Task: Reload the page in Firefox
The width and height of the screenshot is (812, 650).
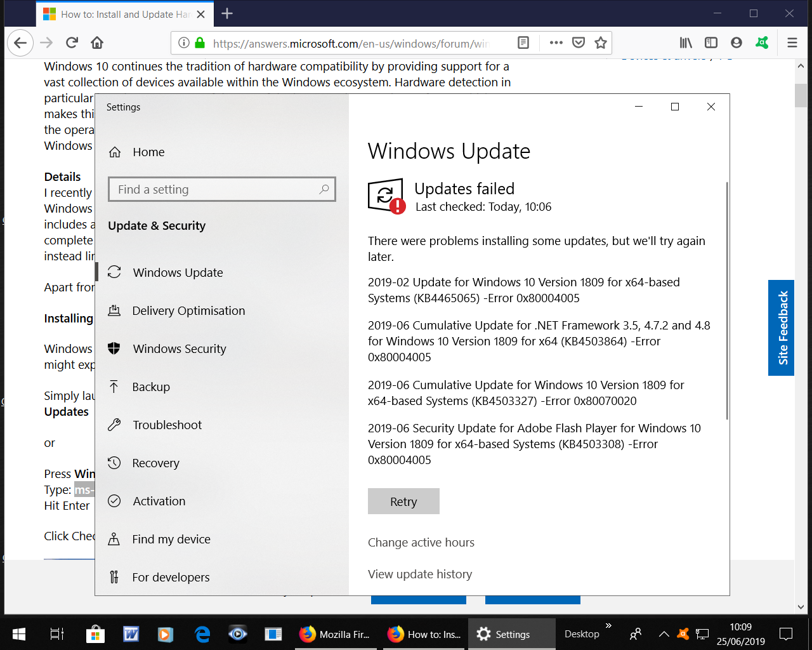Action: click(72, 43)
